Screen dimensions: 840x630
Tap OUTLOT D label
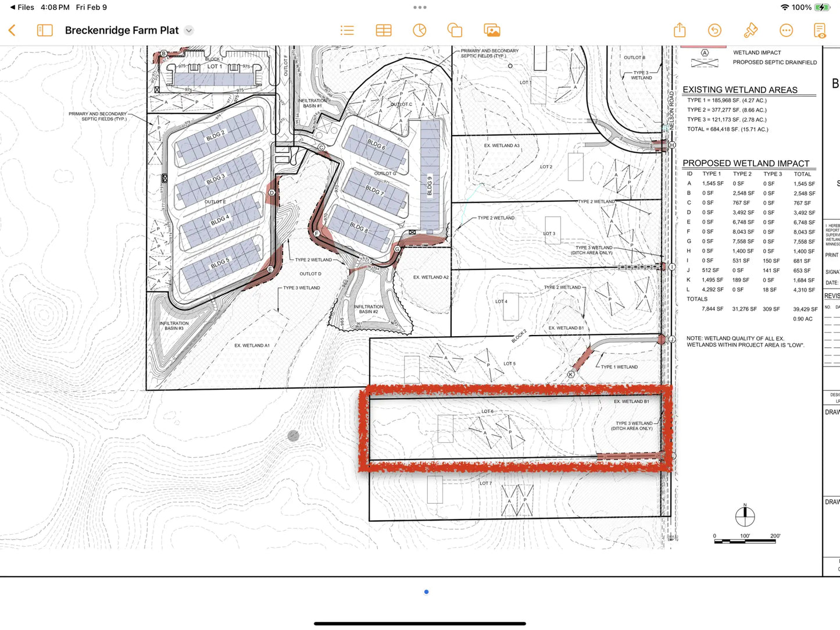[310, 274]
